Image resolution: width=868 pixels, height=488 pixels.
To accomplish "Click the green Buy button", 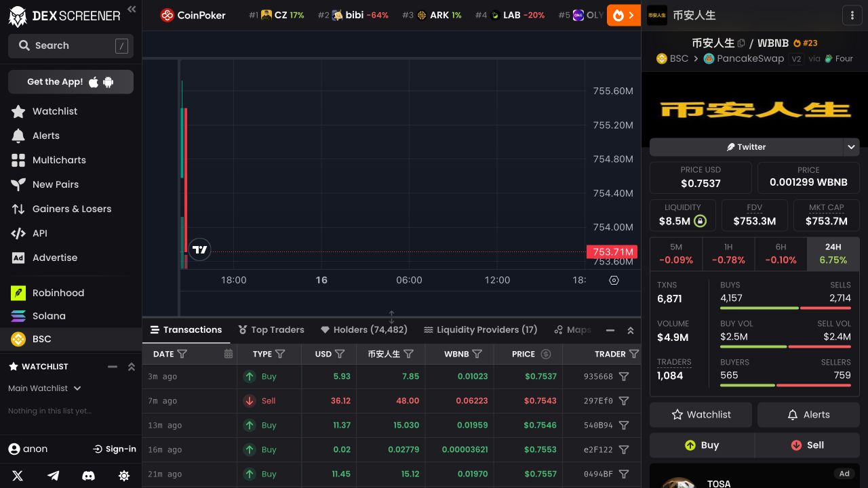I will [702, 445].
